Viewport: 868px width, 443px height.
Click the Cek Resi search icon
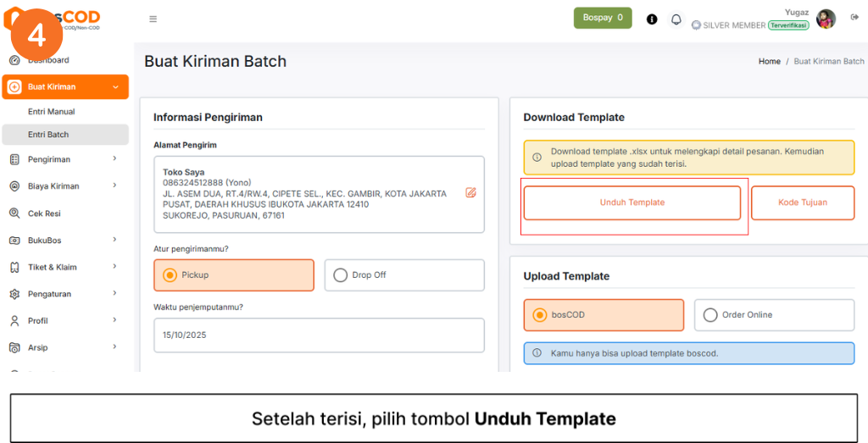coord(14,213)
